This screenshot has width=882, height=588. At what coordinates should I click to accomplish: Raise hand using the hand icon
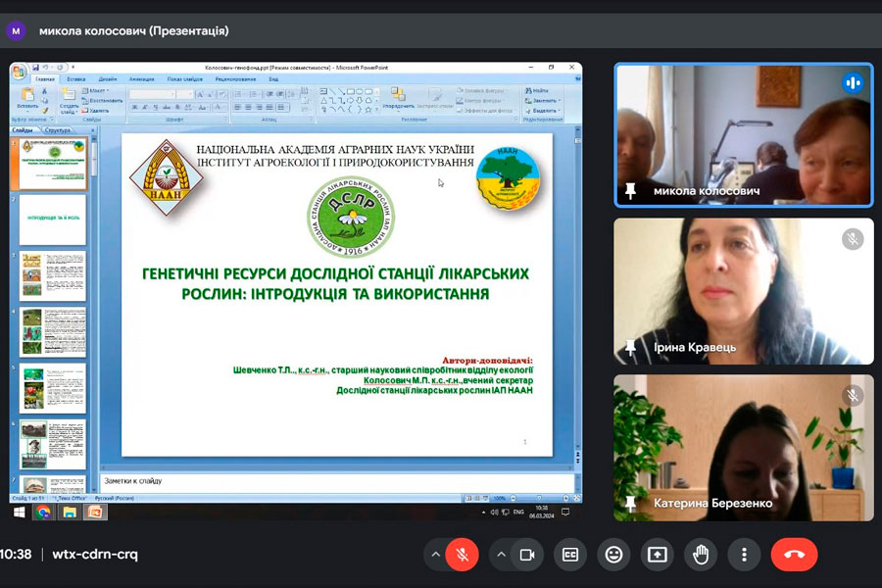(x=701, y=555)
